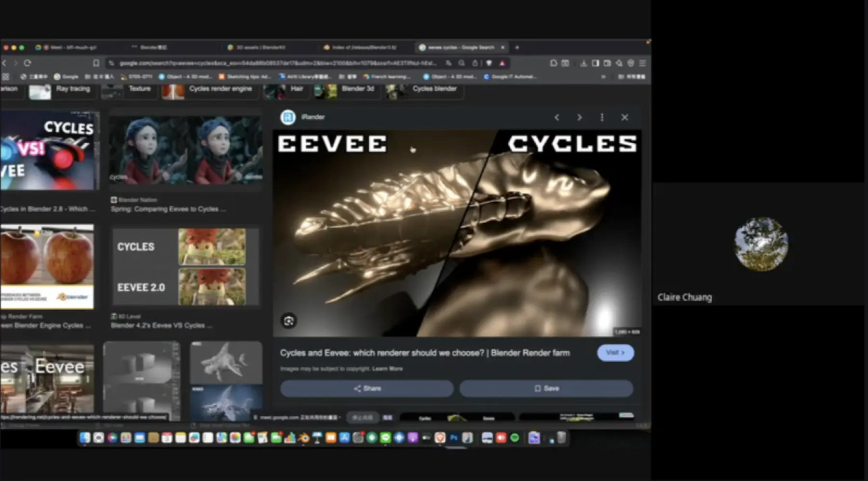Show the next image in preview panel
The height and width of the screenshot is (481, 868).
pyautogui.click(x=579, y=117)
